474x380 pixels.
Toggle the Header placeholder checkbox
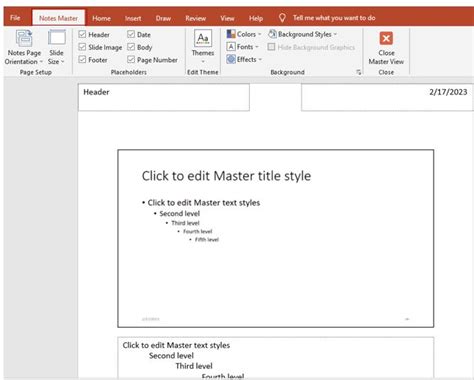coord(82,34)
